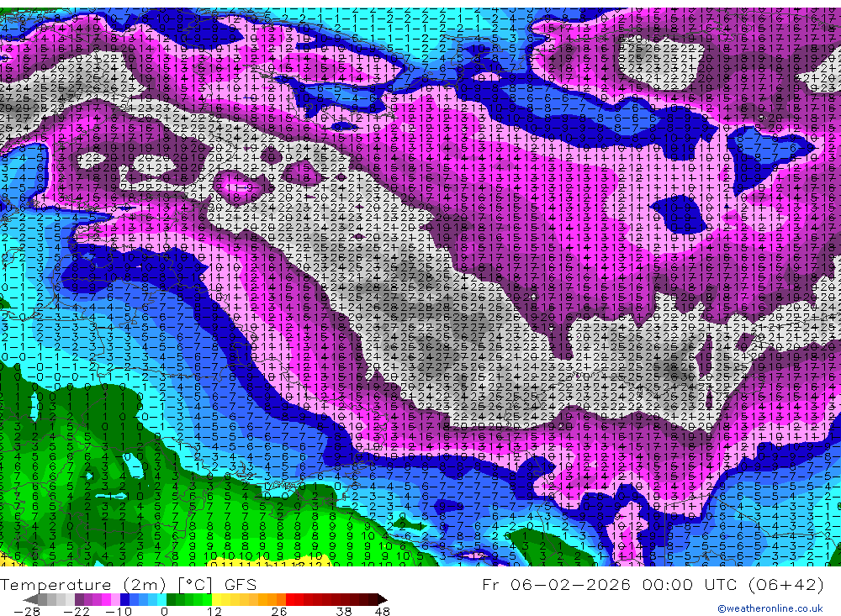Click the grey left arrow end of the legend
Screen dimensions: 841x616
pyautogui.click(x=30, y=600)
